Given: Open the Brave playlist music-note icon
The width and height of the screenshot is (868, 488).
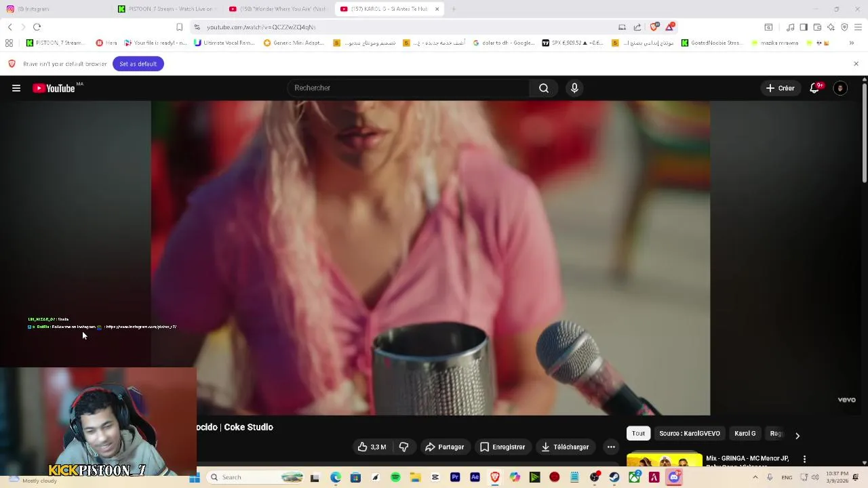Looking at the screenshot, I should [790, 27].
